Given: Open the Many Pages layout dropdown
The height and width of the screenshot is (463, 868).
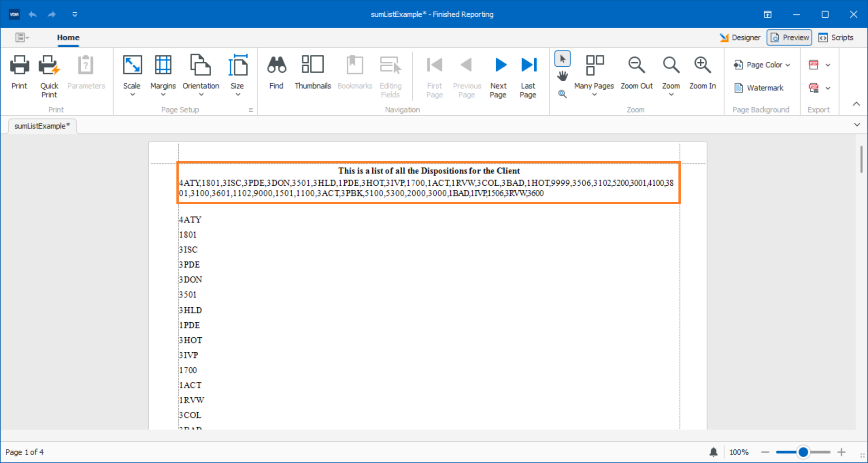Looking at the screenshot, I should [x=594, y=75].
